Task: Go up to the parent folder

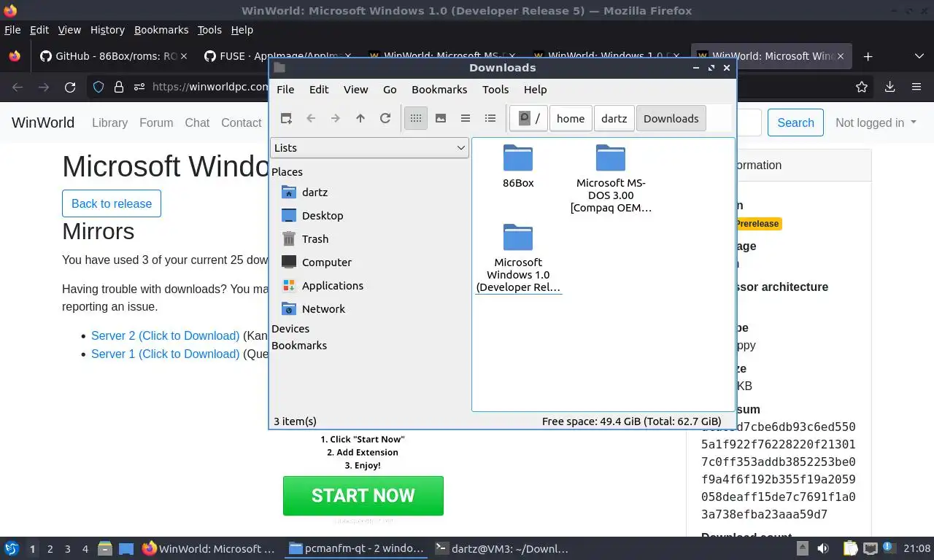Action: point(360,118)
